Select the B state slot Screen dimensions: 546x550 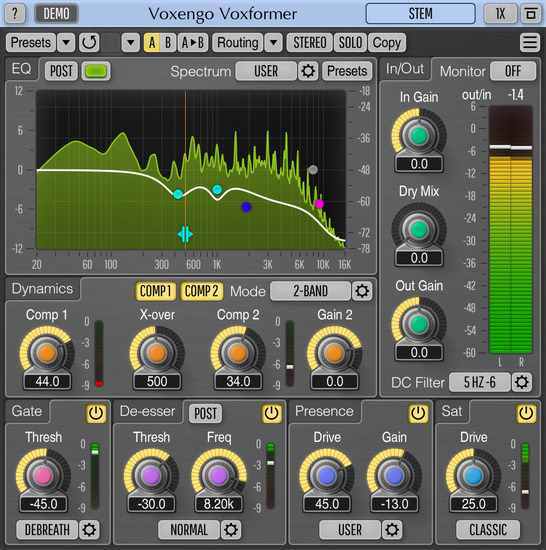(168, 43)
